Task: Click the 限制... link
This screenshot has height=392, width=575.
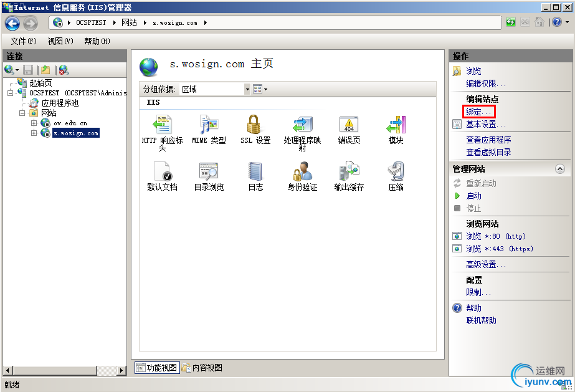Action: (478, 292)
